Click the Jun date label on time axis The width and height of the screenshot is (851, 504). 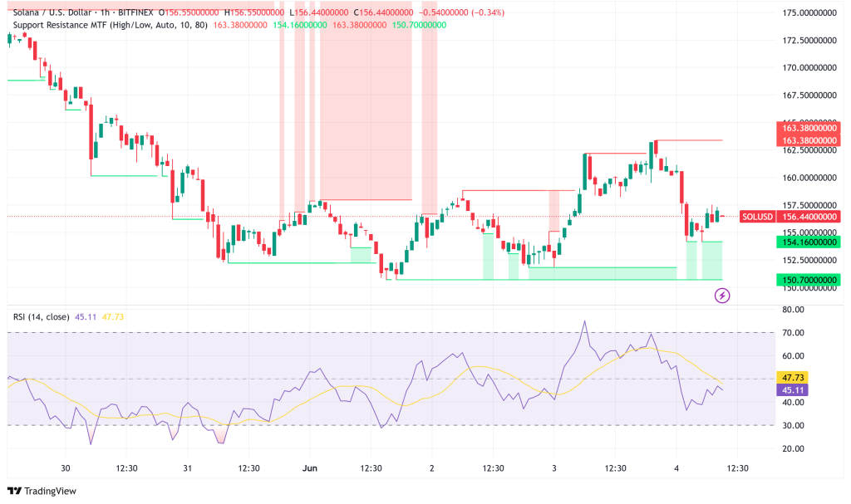(310, 468)
